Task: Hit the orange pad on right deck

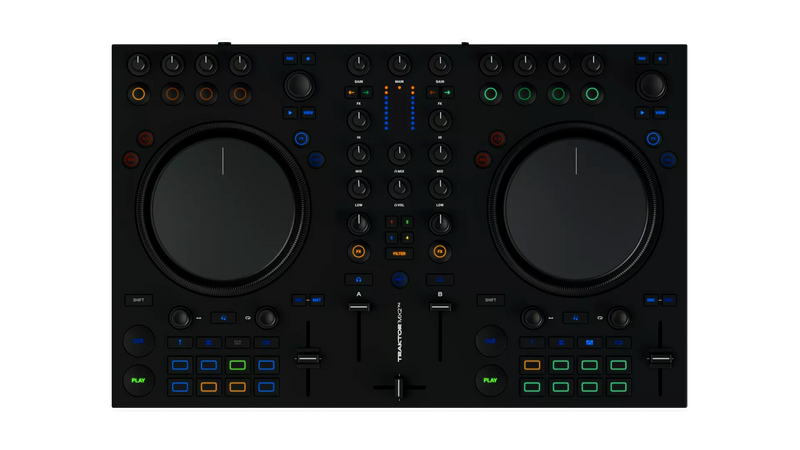Action: coord(532,365)
